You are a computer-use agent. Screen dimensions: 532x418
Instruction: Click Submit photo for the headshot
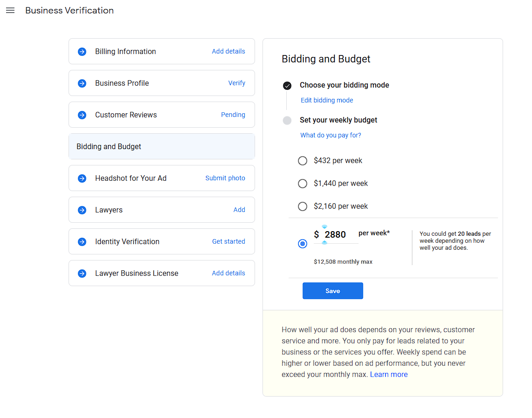tap(225, 178)
